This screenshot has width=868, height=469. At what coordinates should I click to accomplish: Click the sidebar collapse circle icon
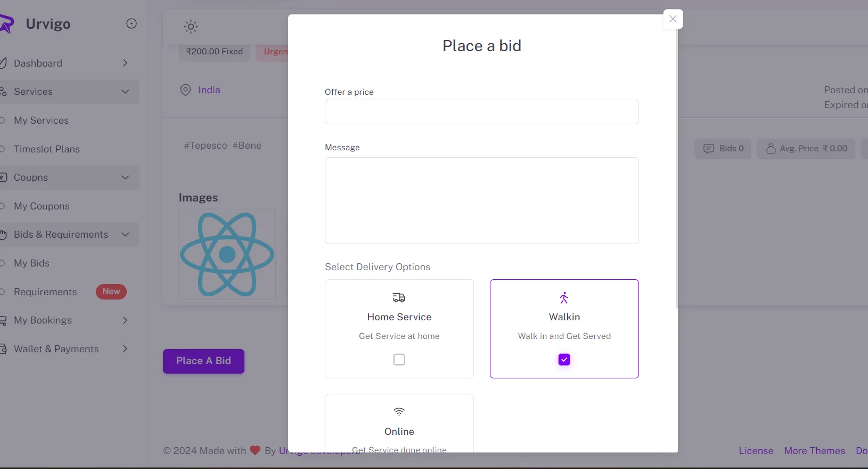[x=132, y=23]
